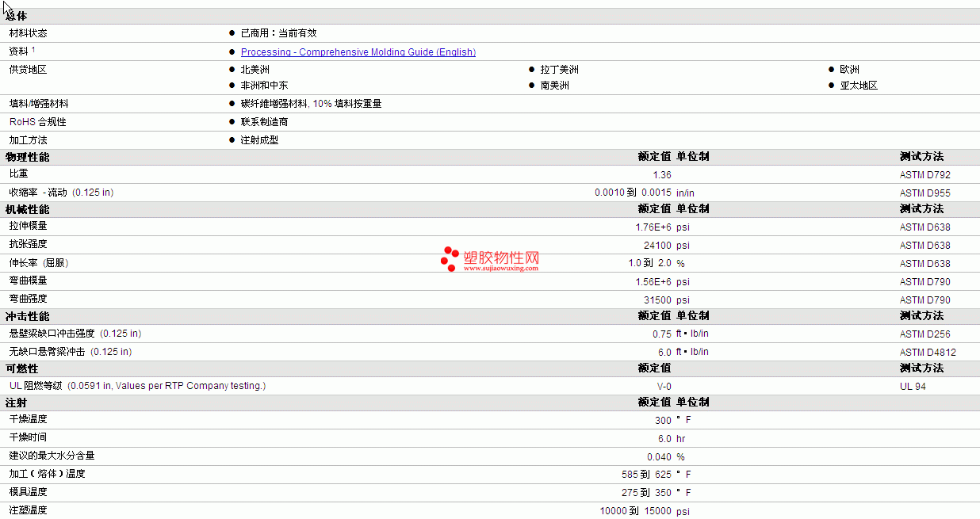Screen dimensions: 980x519
Task: Select tensile modulus value 1.76E+6
Action: (653, 227)
